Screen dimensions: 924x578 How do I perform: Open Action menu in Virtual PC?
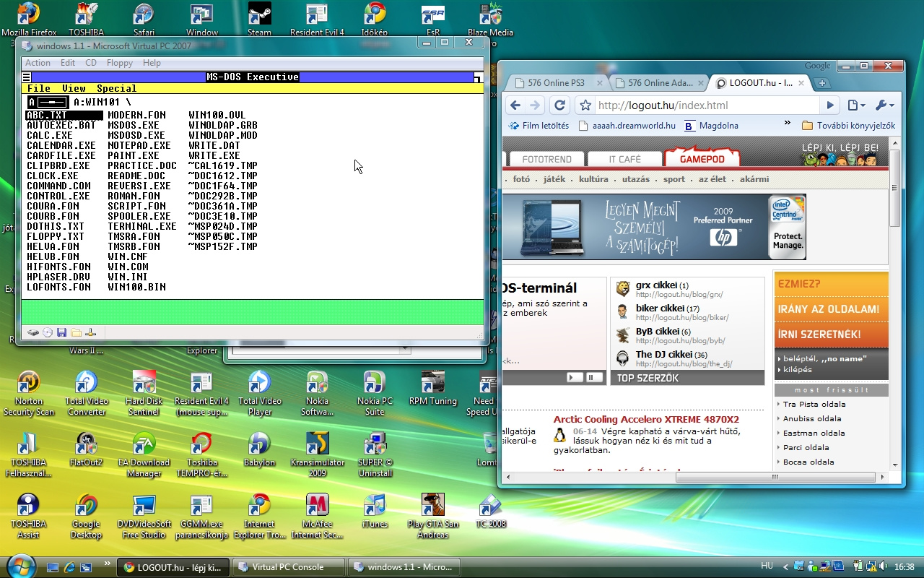[x=38, y=63]
